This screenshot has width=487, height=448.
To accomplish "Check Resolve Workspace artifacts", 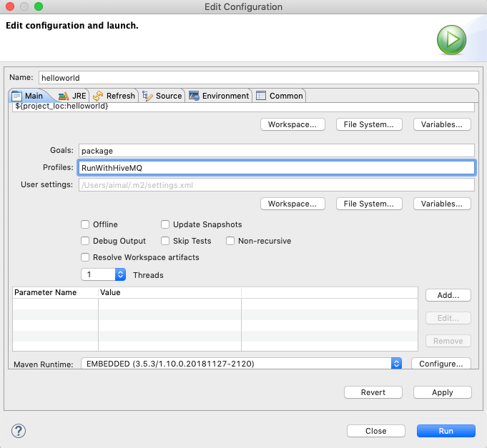I will coord(85,257).
